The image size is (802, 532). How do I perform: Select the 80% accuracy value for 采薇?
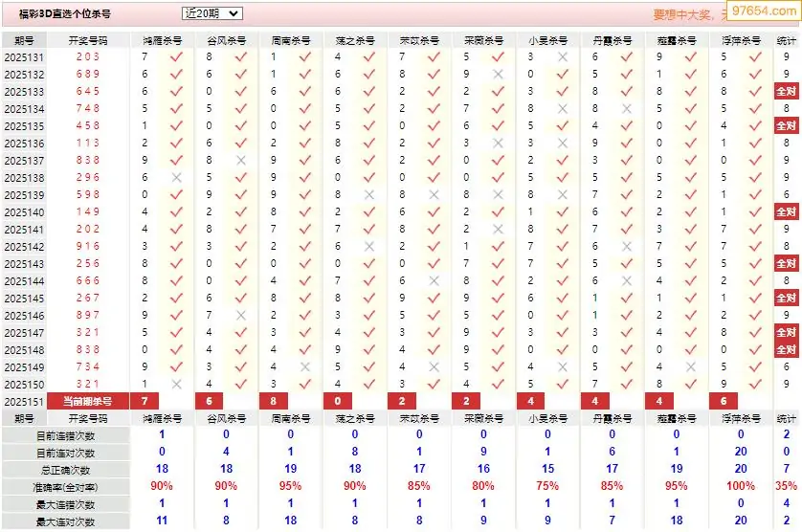483,486
